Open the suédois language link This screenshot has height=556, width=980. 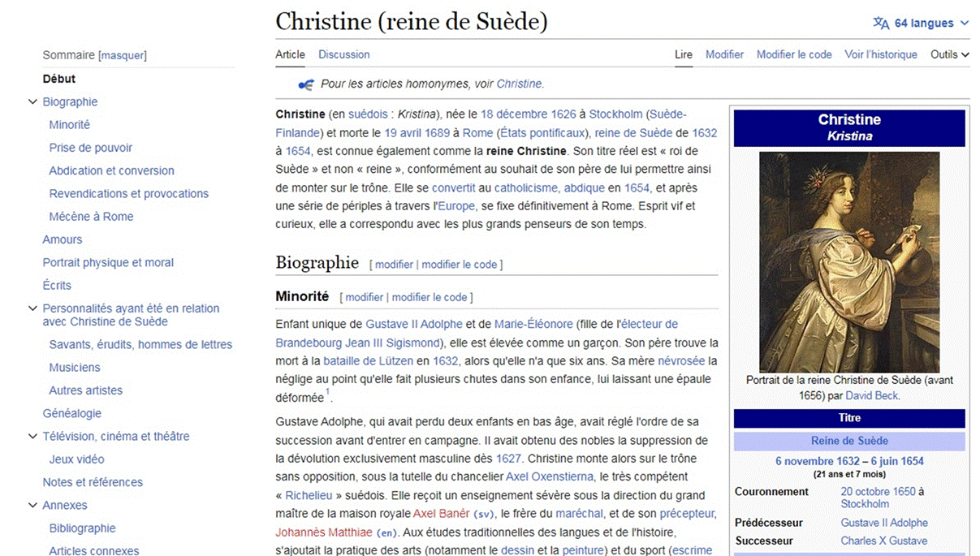(x=368, y=114)
